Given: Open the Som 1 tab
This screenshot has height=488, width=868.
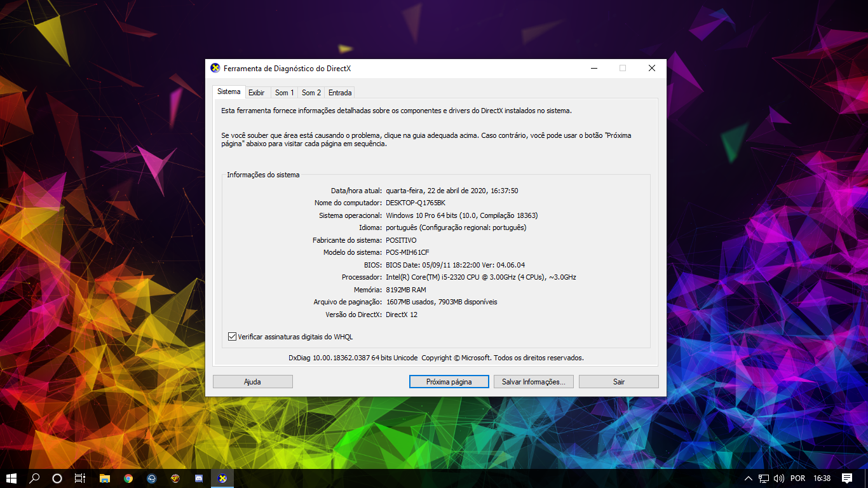Looking at the screenshot, I should tap(285, 93).
